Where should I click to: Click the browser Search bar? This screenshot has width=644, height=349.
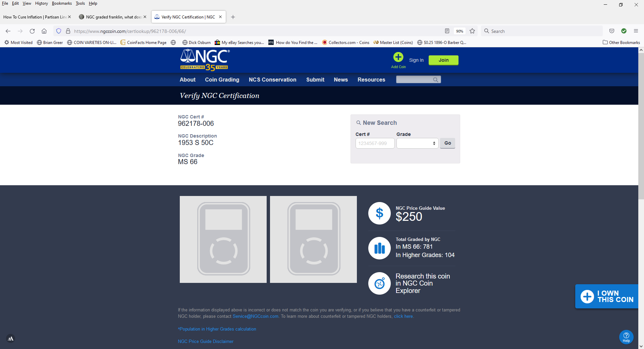coord(542,31)
